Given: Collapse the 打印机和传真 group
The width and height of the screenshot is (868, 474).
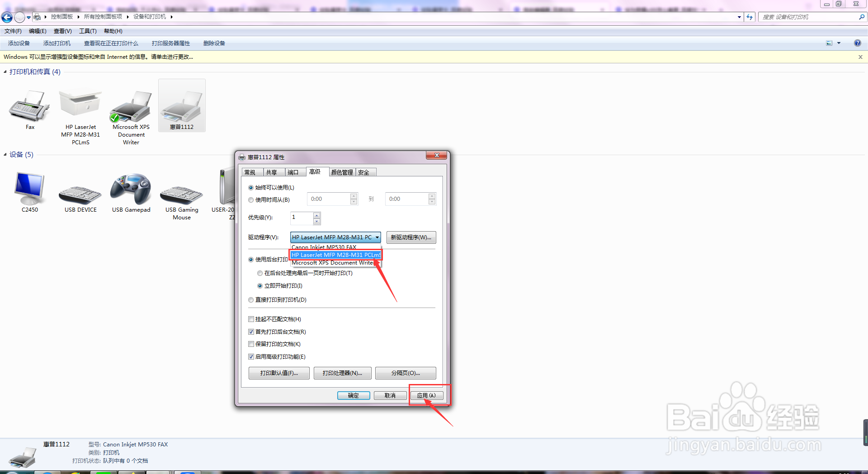Looking at the screenshot, I should pyautogui.click(x=5, y=72).
